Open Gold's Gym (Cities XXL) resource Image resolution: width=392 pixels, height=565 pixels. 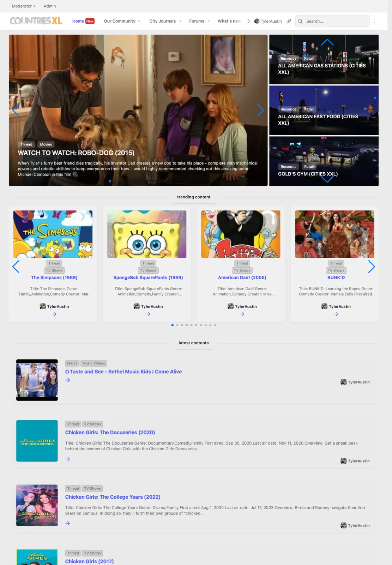point(308,174)
